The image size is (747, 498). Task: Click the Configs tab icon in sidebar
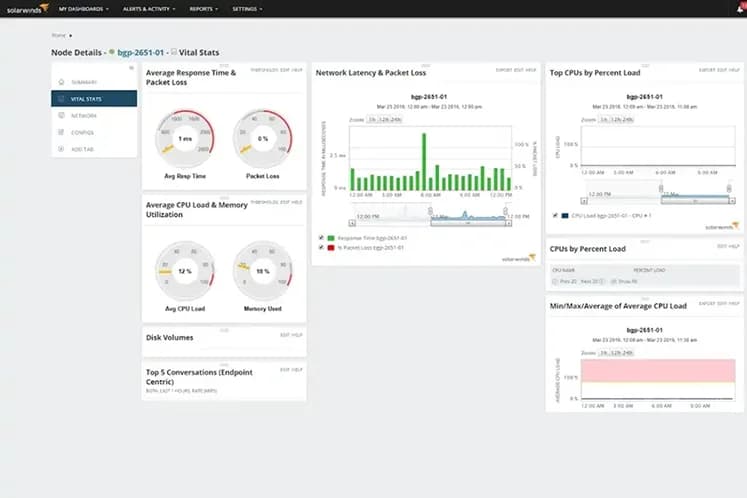pos(61,132)
